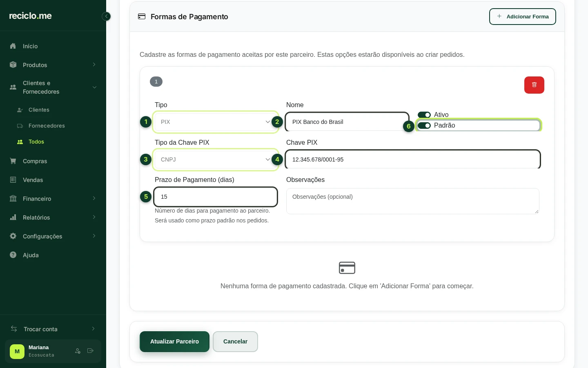Click the logout icon beside Mariana
Screen dimensions: 588x368
[91, 351]
